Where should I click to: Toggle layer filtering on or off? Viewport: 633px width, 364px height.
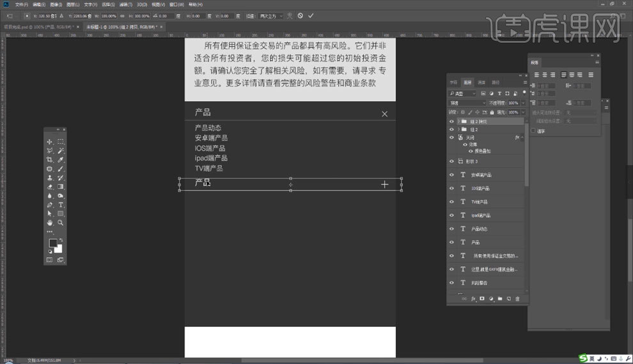point(524,93)
